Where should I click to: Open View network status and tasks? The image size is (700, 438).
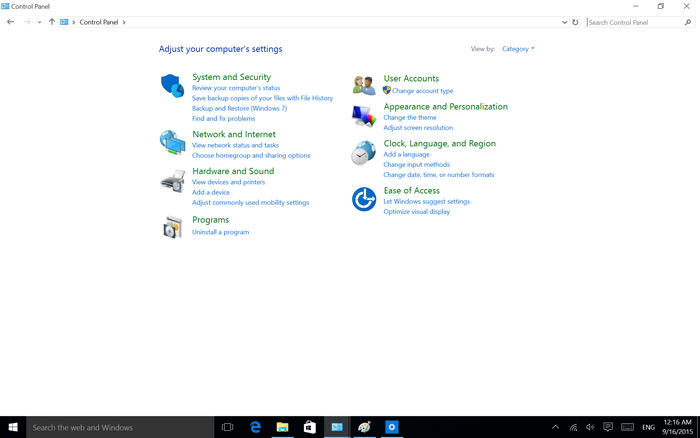235,145
